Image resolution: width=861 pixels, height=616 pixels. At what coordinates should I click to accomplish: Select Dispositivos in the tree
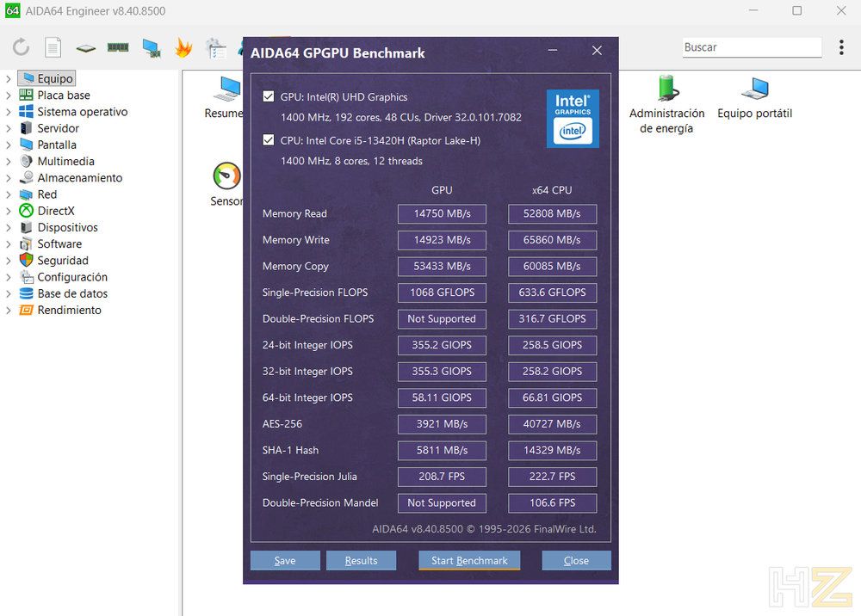pos(67,227)
